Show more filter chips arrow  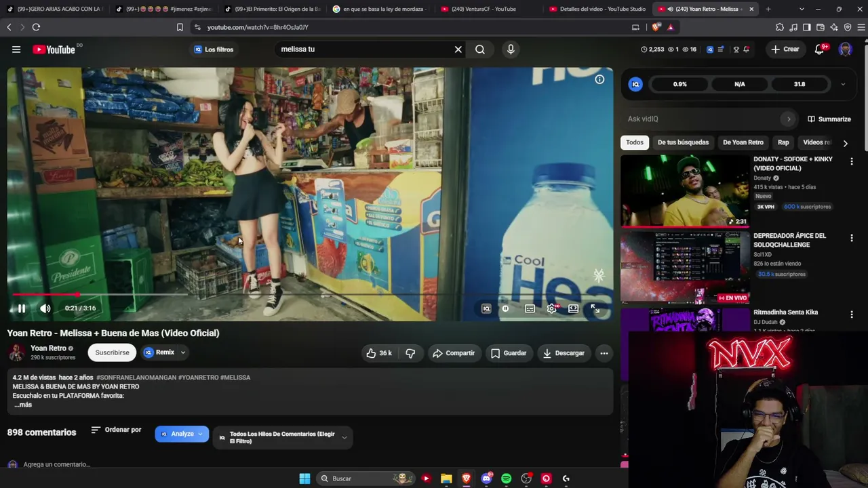click(845, 143)
